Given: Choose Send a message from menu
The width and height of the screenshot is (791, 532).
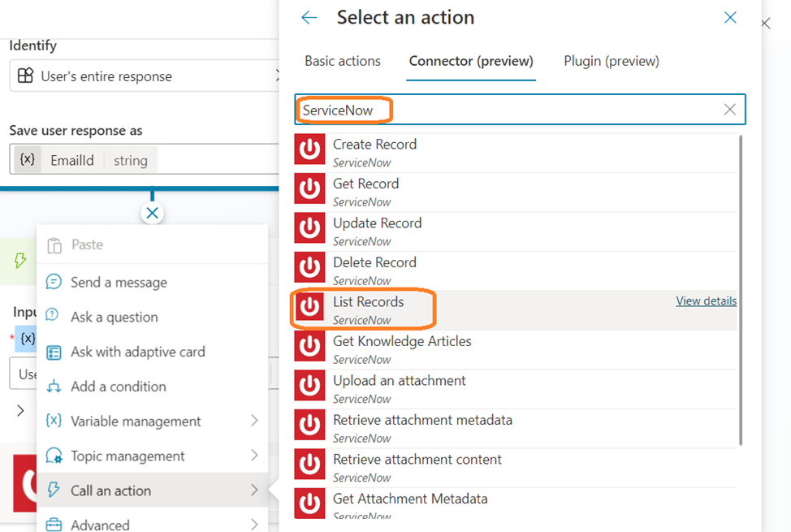Looking at the screenshot, I should point(119,283).
